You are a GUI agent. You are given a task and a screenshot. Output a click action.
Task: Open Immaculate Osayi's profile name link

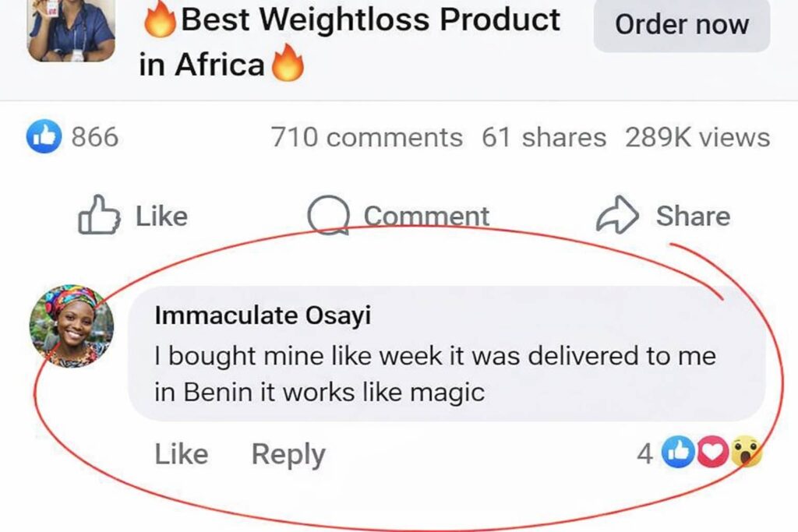coord(263,315)
